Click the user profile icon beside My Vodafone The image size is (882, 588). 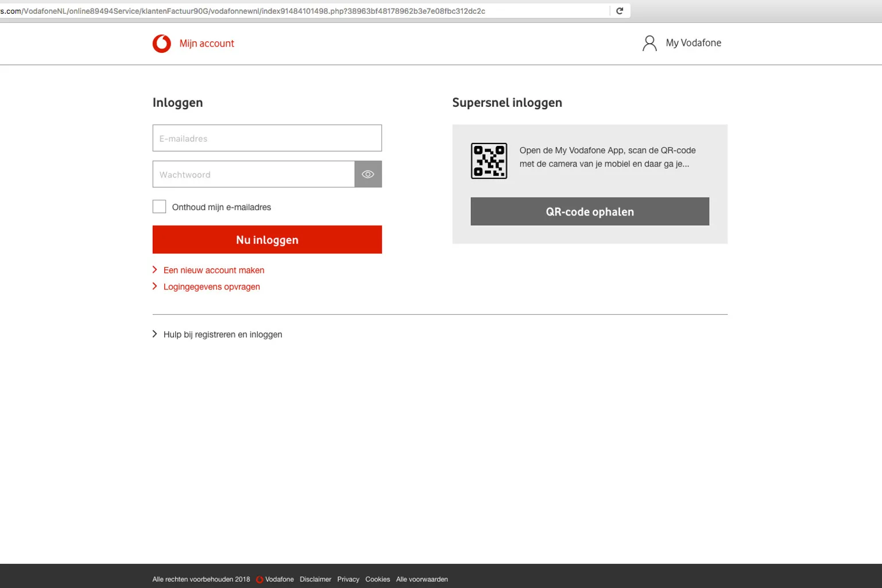point(649,44)
